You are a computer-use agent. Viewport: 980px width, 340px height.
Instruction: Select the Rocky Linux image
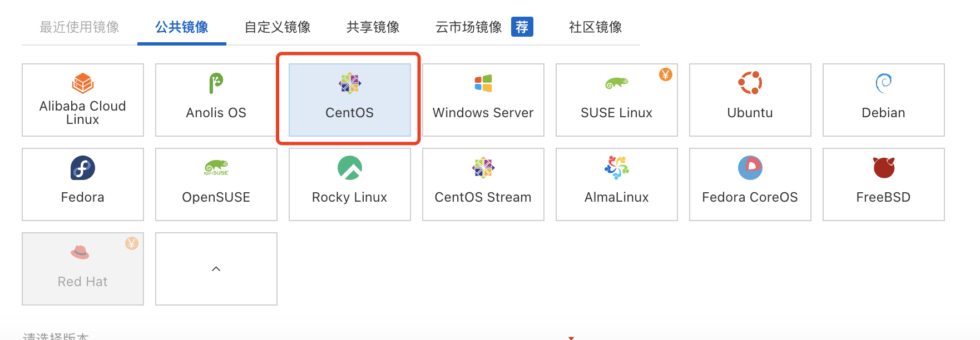click(349, 184)
